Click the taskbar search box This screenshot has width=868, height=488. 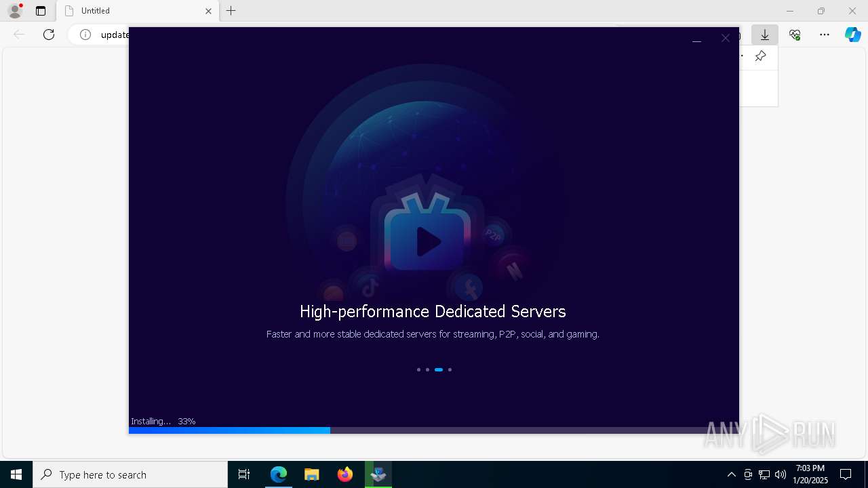point(130,474)
